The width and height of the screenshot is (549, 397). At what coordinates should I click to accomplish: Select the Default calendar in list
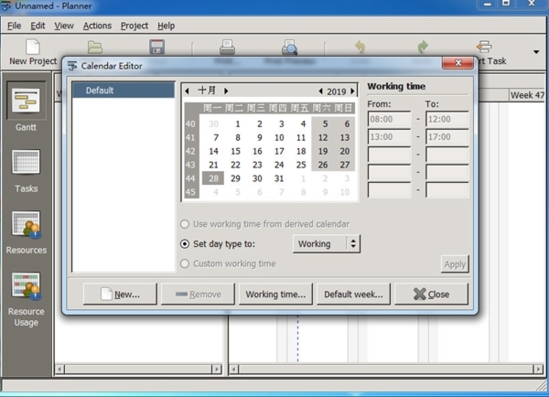click(x=123, y=90)
